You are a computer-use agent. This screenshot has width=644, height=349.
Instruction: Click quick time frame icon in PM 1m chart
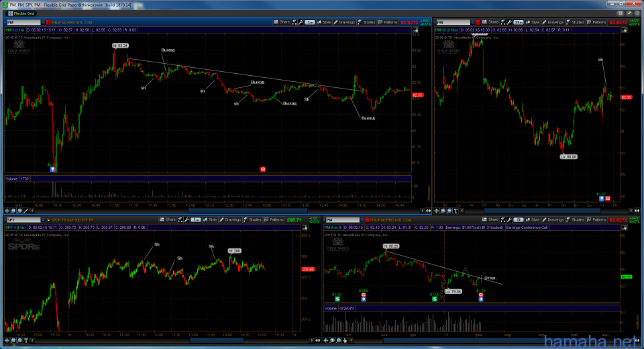coord(294,22)
